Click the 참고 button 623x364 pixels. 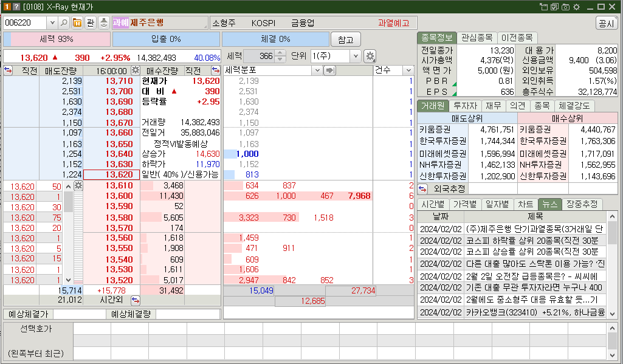tap(345, 39)
